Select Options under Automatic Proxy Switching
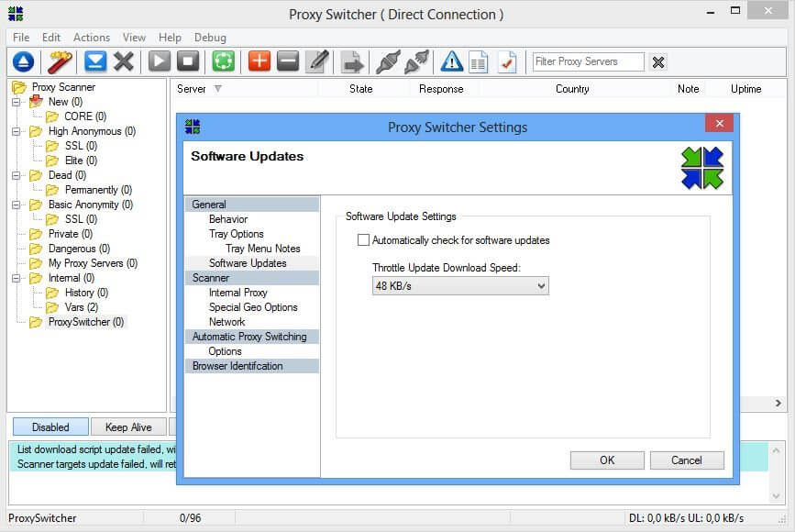The image size is (795, 532). point(226,351)
